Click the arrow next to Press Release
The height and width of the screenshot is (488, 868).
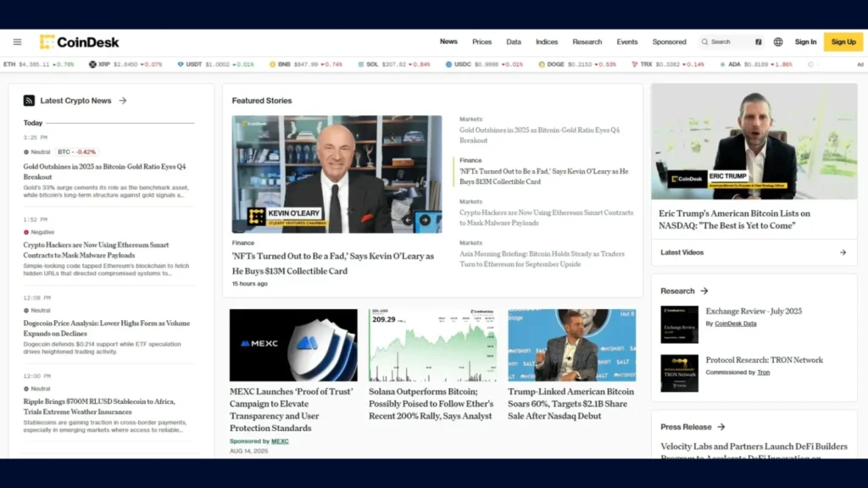click(721, 427)
